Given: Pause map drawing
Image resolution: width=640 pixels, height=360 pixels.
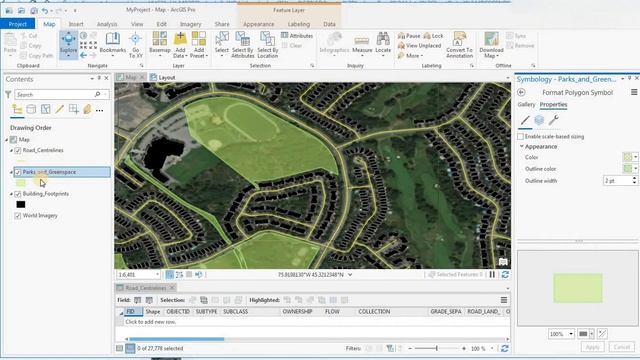Looking at the screenshot, I should (x=492, y=275).
